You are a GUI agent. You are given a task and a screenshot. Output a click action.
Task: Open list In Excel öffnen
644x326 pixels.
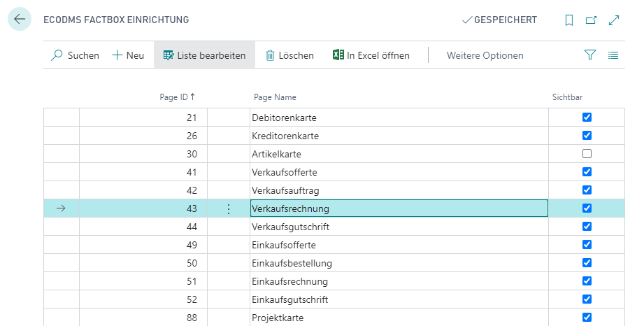(x=371, y=55)
